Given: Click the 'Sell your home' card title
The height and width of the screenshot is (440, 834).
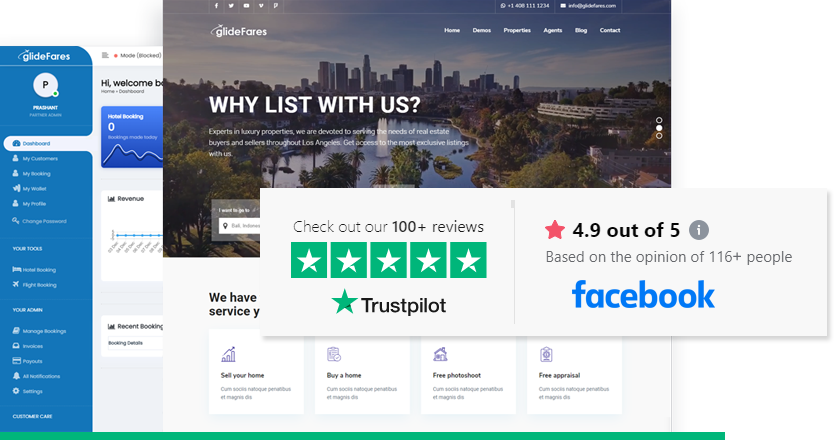Looking at the screenshot, I should point(242,375).
